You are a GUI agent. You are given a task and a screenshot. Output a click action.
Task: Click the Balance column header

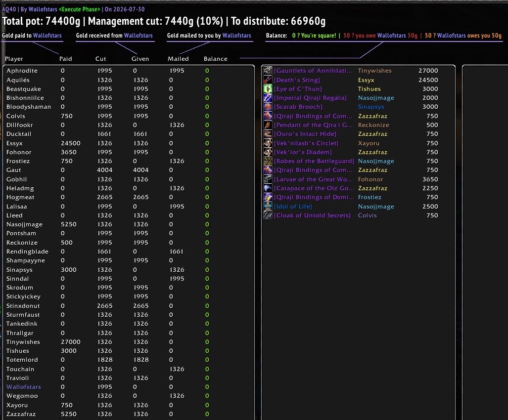tap(216, 59)
